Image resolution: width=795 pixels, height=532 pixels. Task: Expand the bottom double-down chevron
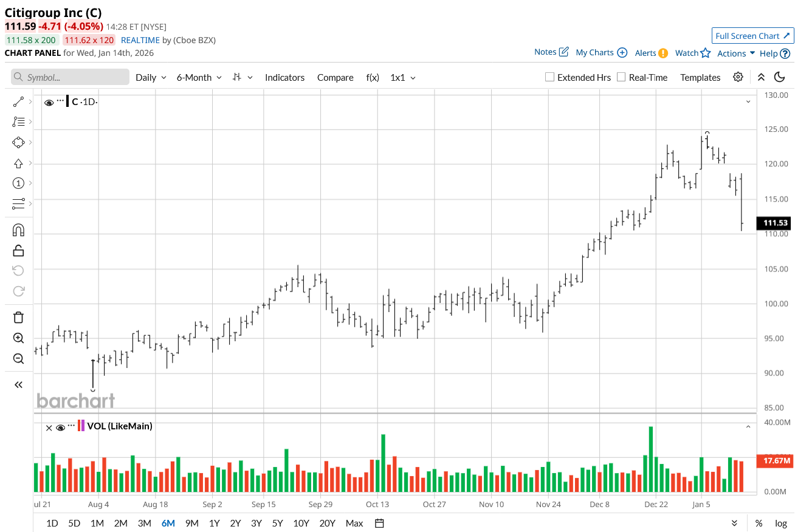pyautogui.click(x=734, y=523)
